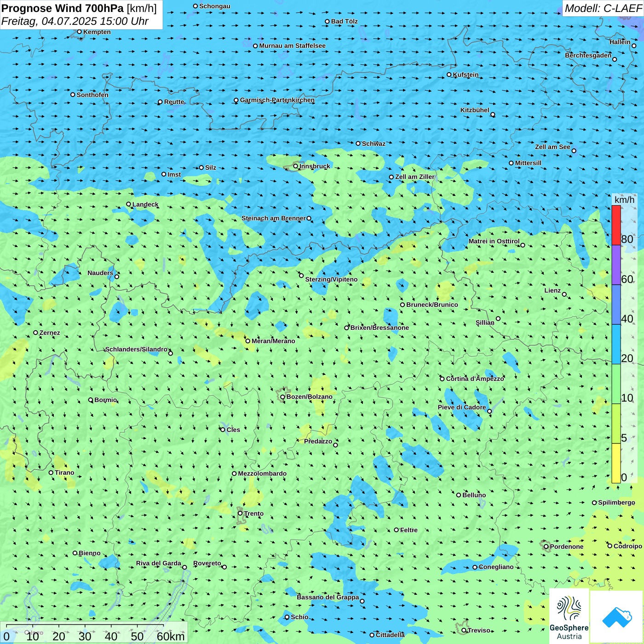This screenshot has height=644, width=644.
Task: Click the yellow 0 km/h legend color
Action: [616, 463]
